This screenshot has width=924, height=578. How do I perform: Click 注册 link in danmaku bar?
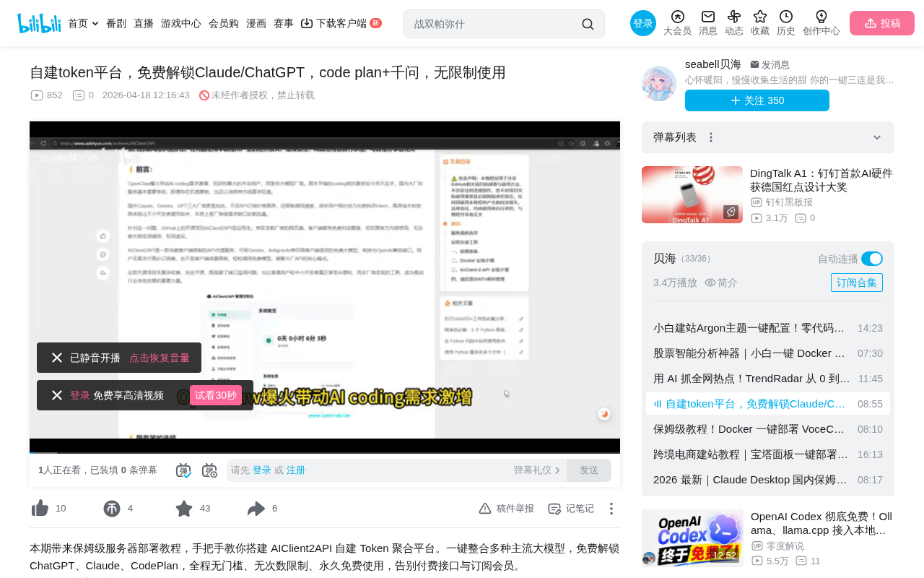pyautogui.click(x=296, y=470)
